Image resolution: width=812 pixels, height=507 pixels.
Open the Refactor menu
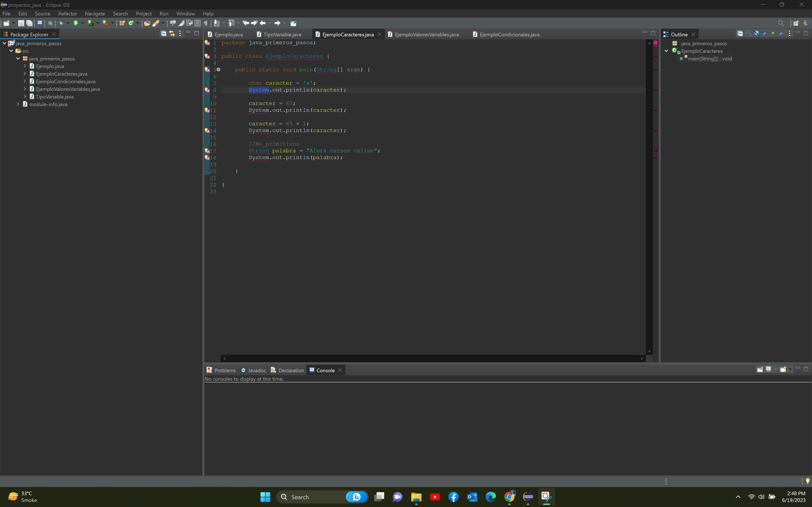coord(67,13)
